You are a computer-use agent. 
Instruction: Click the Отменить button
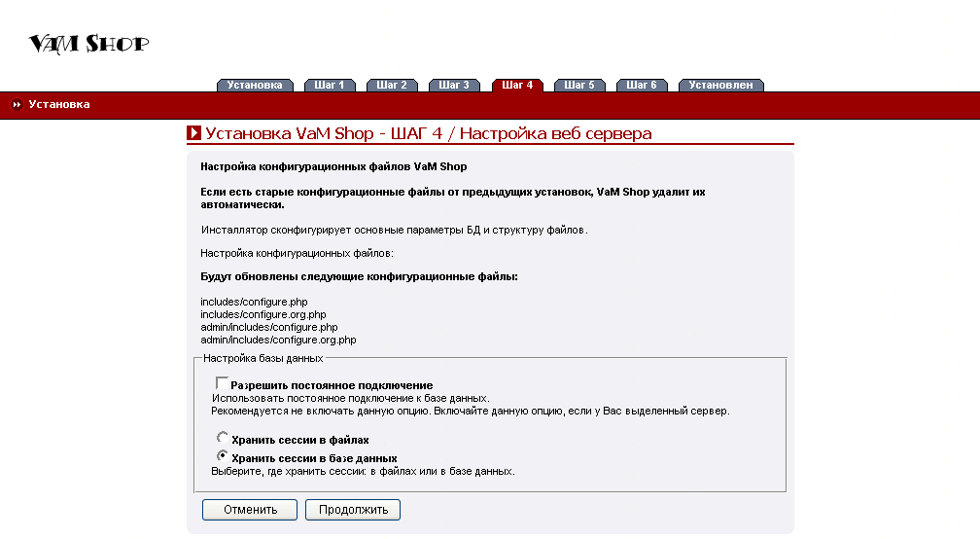coord(250,510)
